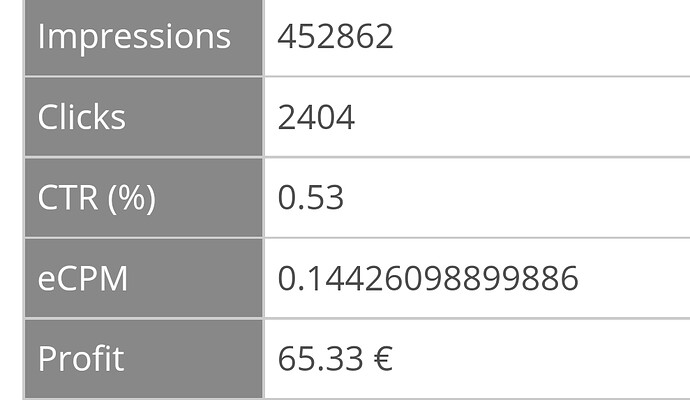The height and width of the screenshot is (420, 690).
Task: Click the border between Impressions and Clicks labels
Action: point(143,76)
